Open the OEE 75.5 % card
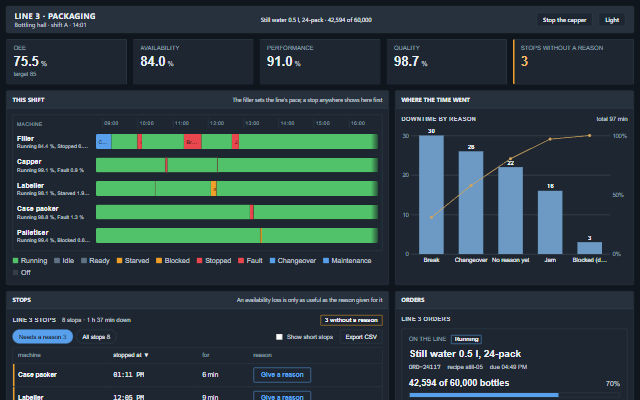 [x=67, y=62]
